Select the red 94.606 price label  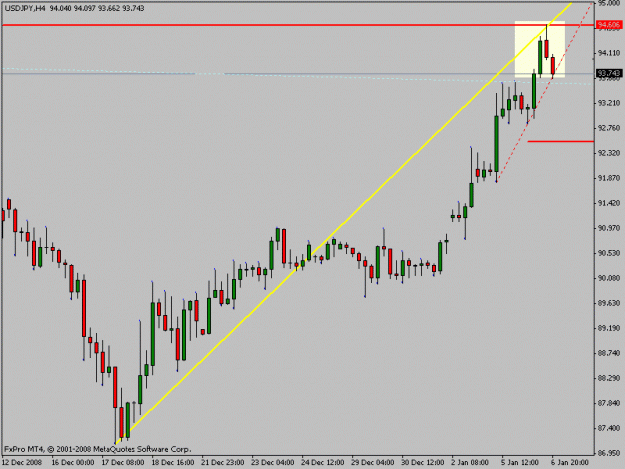pyautogui.click(x=609, y=25)
